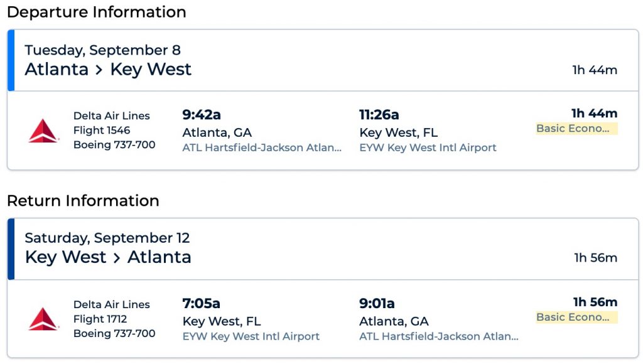This screenshot has height=364, width=643.
Task: Click the 7:05a return departure time
Action: click(201, 304)
